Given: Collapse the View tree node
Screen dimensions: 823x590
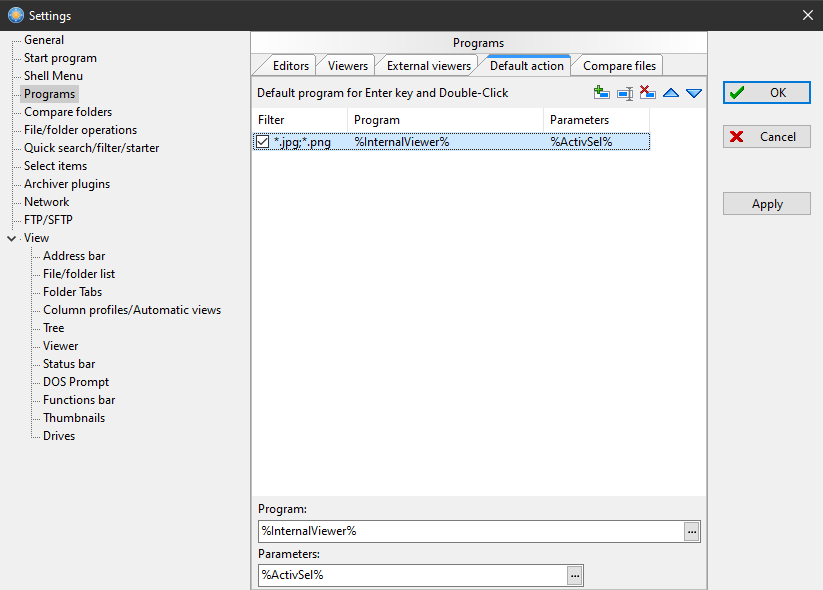Looking at the screenshot, I should click(11, 238).
